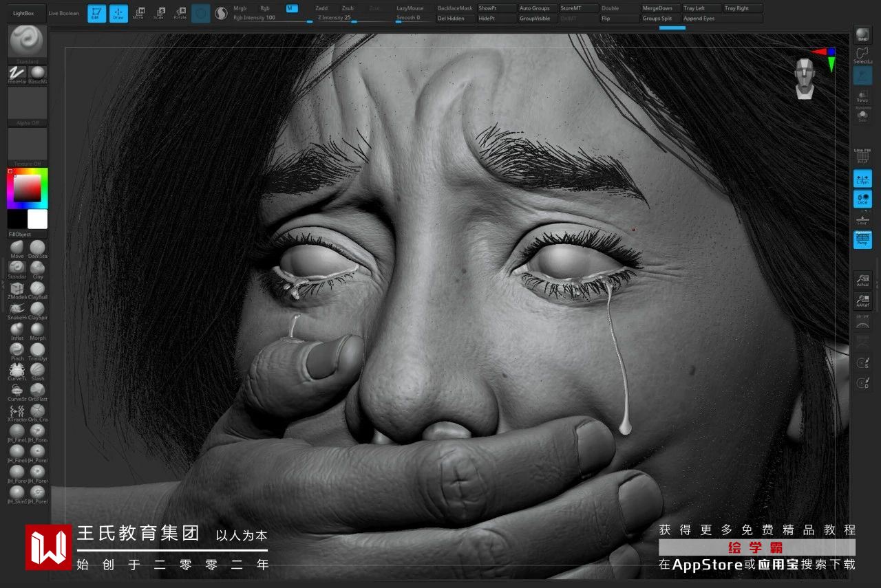This screenshot has height=588, width=881.
Task: Click the color picker square
Action: click(x=28, y=188)
